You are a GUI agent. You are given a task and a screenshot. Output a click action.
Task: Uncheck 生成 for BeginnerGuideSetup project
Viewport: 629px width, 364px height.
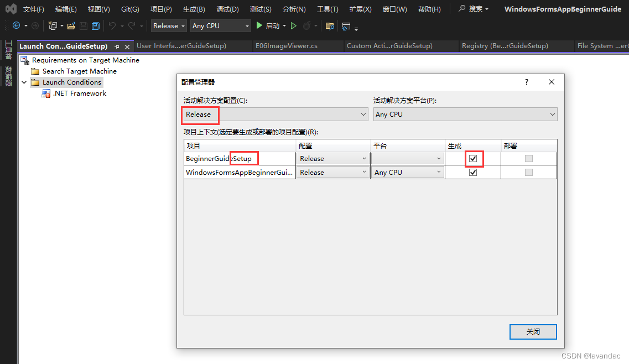coord(474,159)
